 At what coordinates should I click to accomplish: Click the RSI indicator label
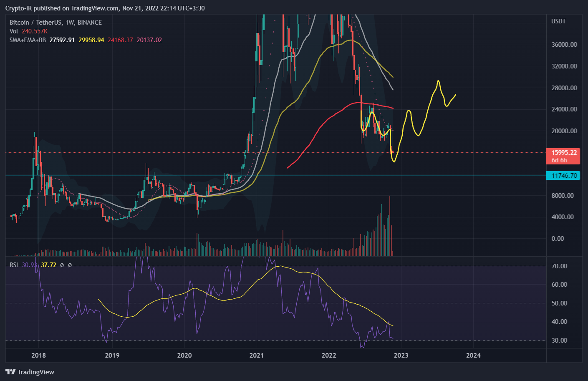14,265
